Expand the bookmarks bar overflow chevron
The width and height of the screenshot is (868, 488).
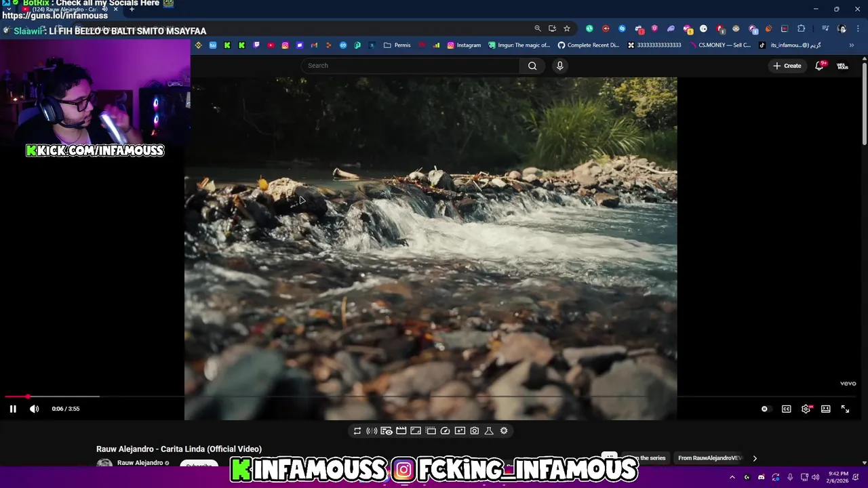coord(852,45)
